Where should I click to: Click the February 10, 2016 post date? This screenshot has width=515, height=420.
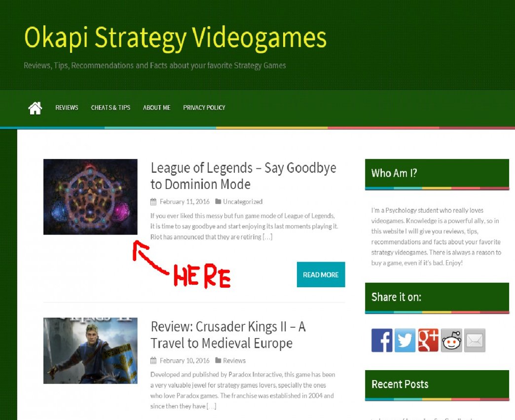(x=184, y=361)
